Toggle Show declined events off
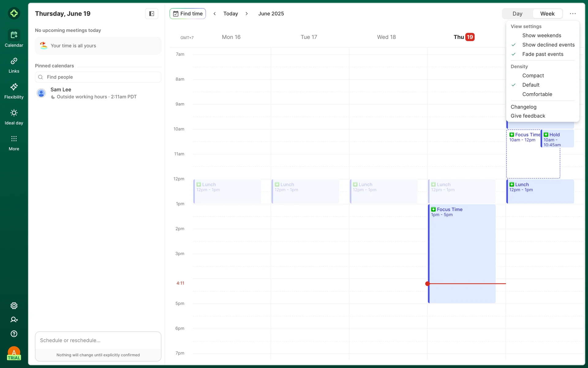 click(x=548, y=45)
